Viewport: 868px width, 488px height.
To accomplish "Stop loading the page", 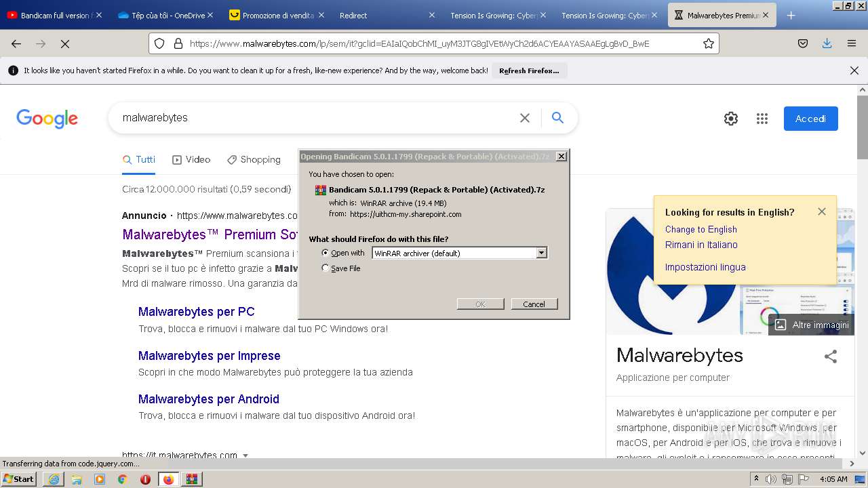I will 65,43.
